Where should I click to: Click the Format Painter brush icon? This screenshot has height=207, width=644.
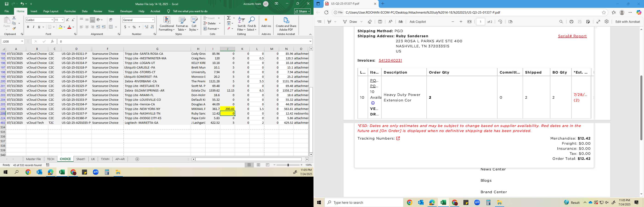click(14, 28)
